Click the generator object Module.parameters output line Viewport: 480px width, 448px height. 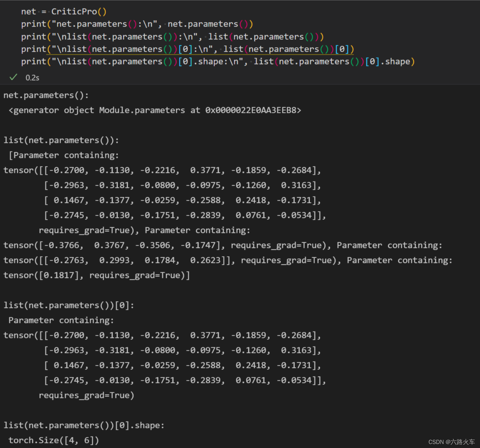tap(155, 110)
